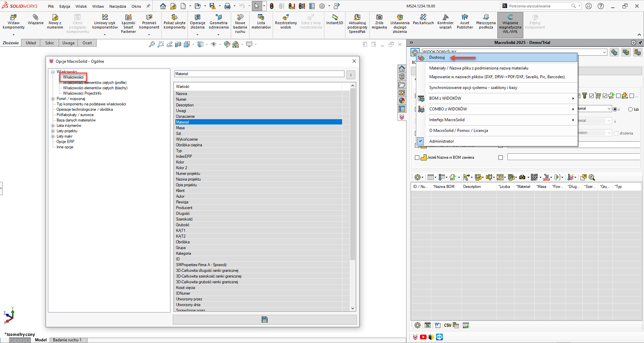Launch the Instant3D tool
The height and width of the screenshot is (343, 644).
(x=335, y=20)
